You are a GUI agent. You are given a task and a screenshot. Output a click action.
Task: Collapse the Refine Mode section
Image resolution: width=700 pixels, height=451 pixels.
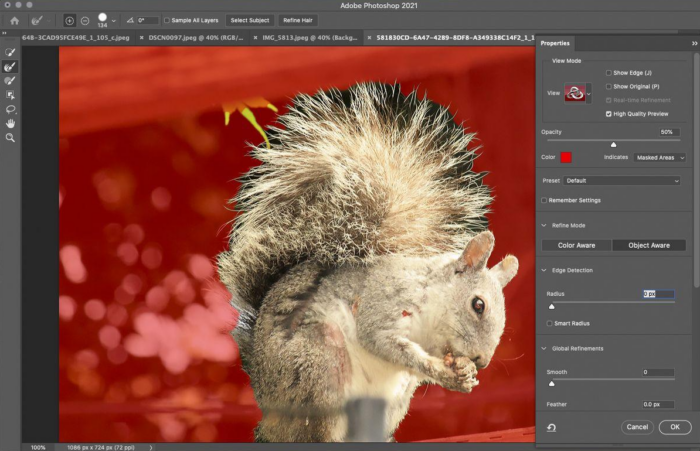(544, 226)
